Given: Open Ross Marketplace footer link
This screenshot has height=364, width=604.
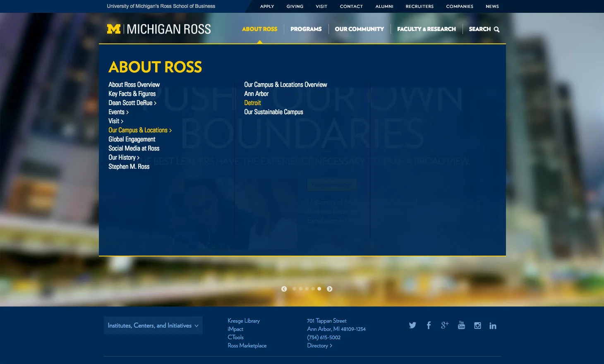Looking at the screenshot, I should (x=247, y=346).
